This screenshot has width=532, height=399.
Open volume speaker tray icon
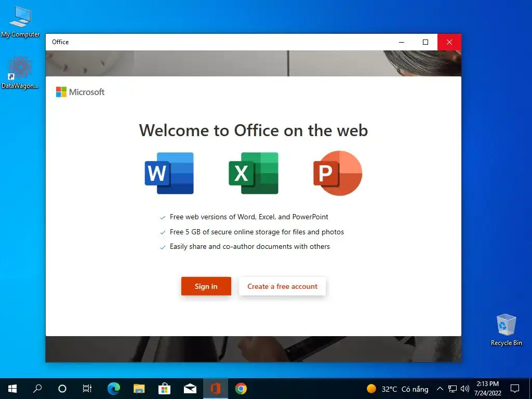[465, 389]
